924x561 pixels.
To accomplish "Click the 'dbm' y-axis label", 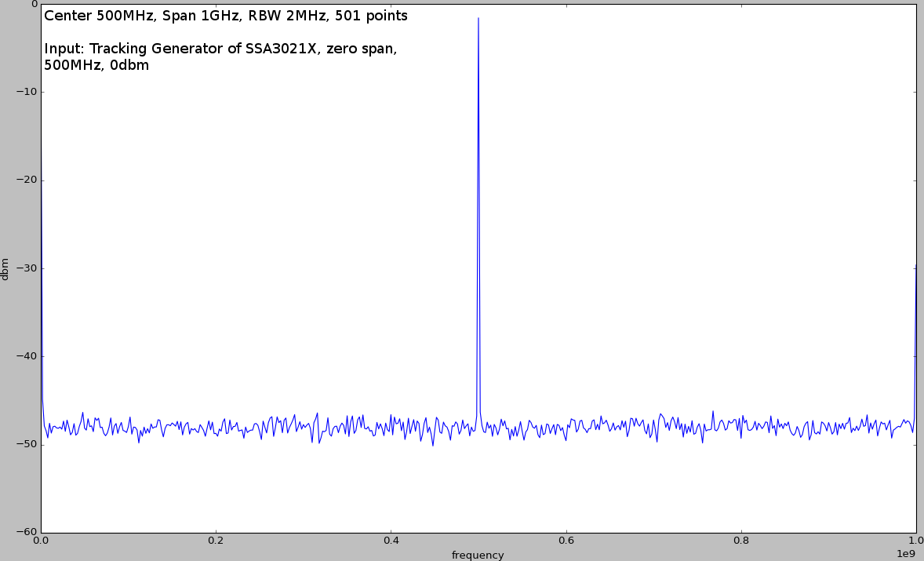I will click(5, 269).
